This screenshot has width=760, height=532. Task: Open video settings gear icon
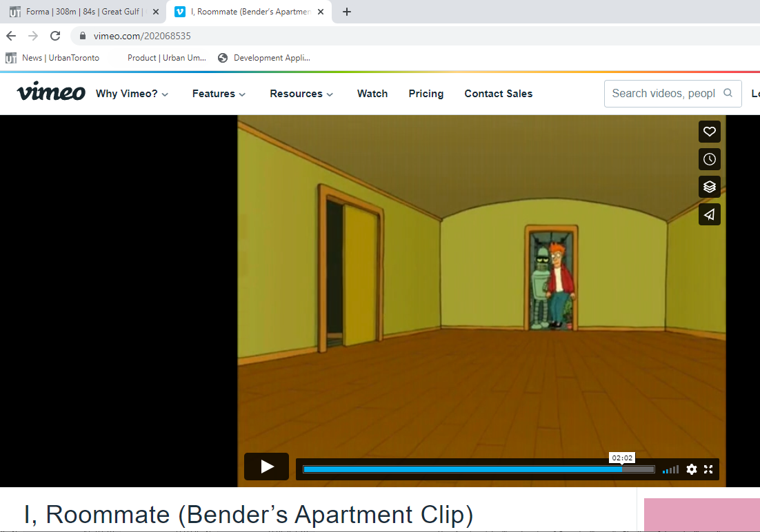point(692,469)
